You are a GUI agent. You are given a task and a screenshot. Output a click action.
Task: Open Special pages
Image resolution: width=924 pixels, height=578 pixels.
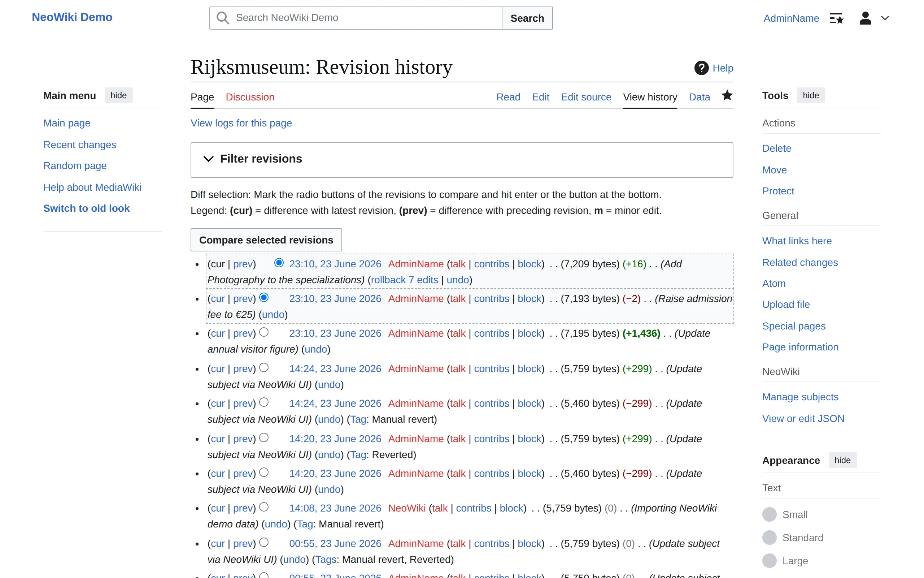[794, 326]
